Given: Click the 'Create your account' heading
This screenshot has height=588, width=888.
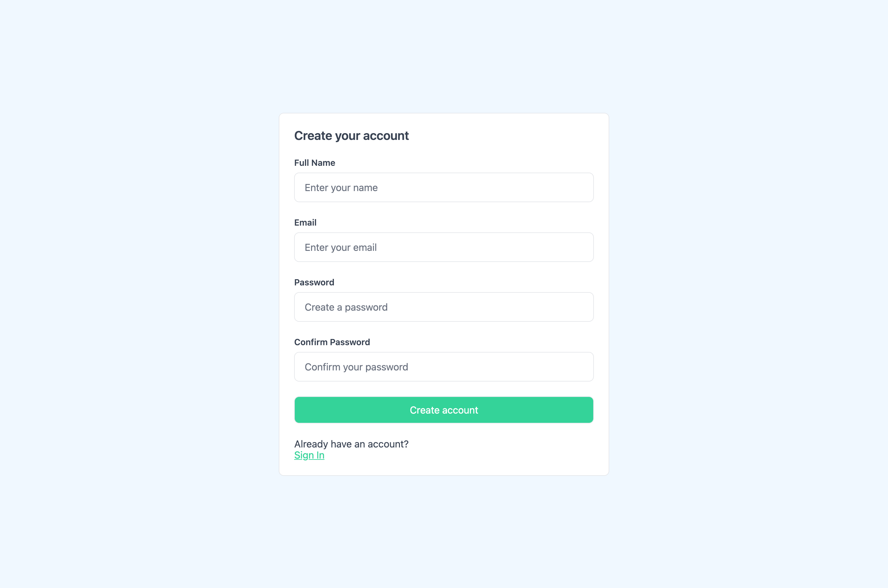Looking at the screenshot, I should click(351, 135).
